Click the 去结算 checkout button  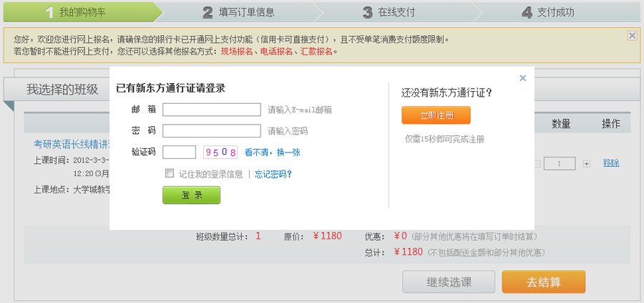543,282
